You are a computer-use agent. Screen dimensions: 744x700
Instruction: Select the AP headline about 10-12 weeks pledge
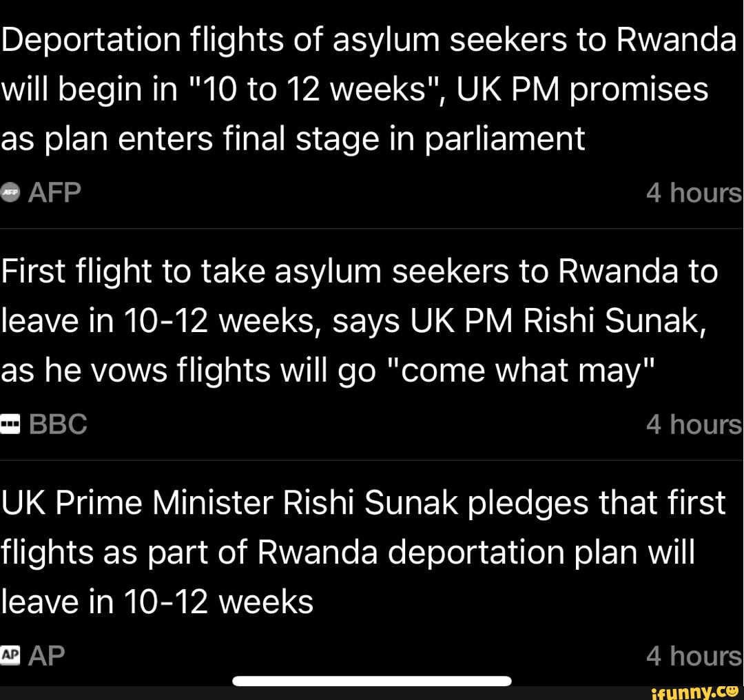click(x=358, y=551)
